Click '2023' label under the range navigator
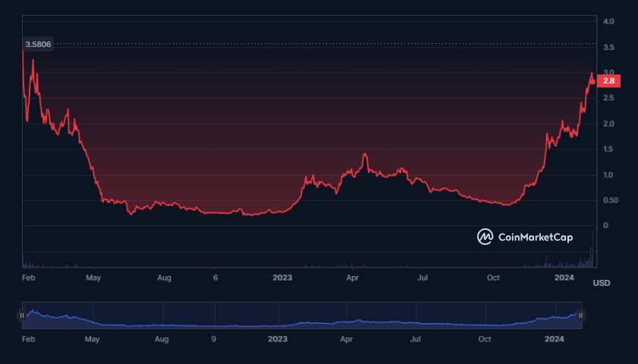 278,339
